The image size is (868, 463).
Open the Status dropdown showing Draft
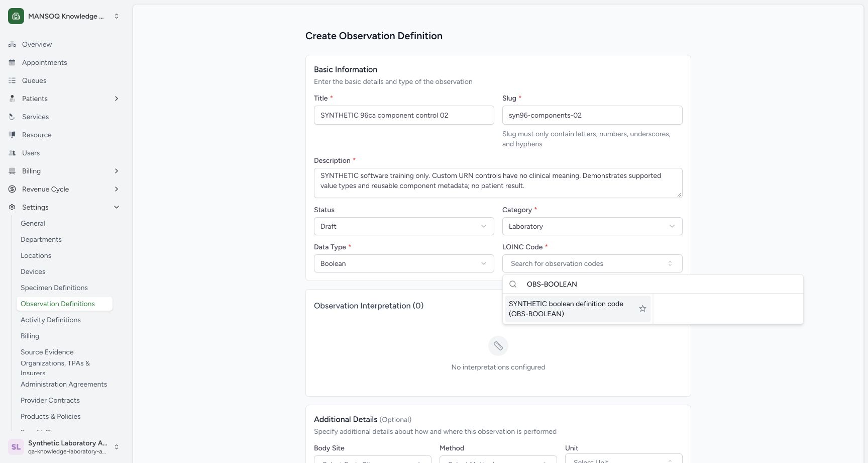(404, 226)
